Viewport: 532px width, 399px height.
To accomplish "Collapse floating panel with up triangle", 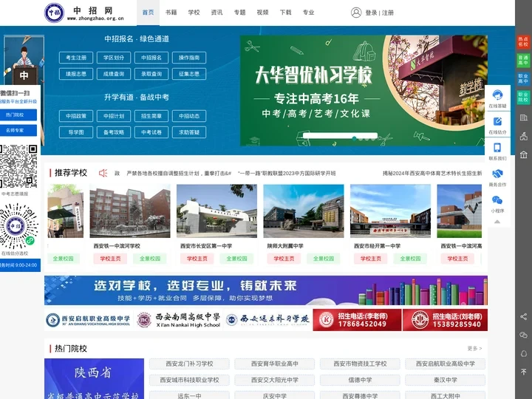I will tap(497, 222).
